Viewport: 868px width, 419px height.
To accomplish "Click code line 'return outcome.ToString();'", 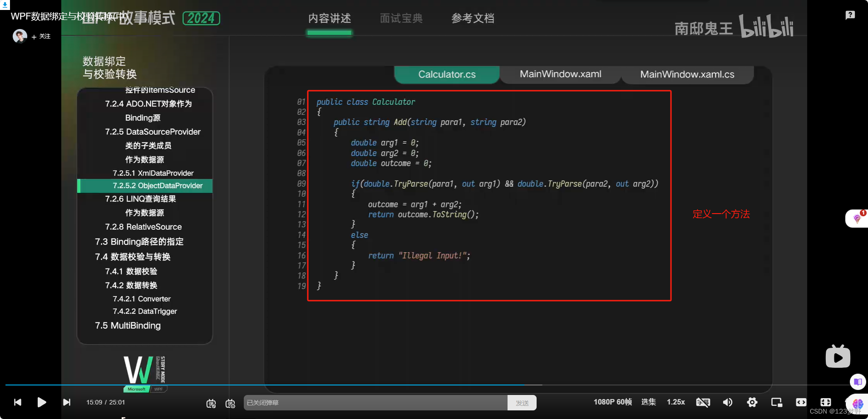I will coord(423,214).
